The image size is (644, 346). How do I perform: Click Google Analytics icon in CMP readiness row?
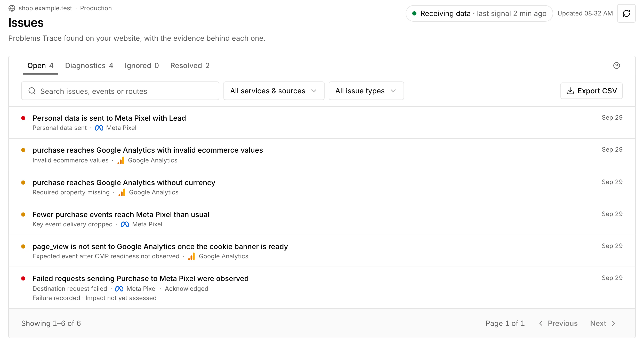click(191, 256)
